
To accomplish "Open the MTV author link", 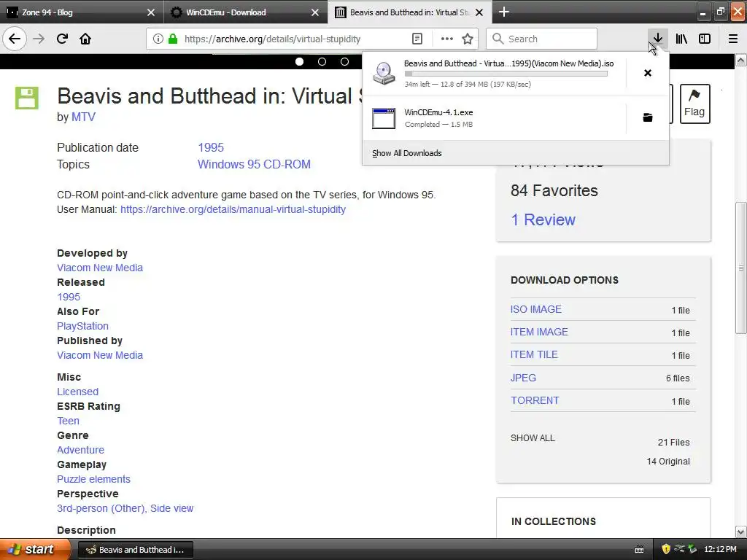I will tap(83, 117).
